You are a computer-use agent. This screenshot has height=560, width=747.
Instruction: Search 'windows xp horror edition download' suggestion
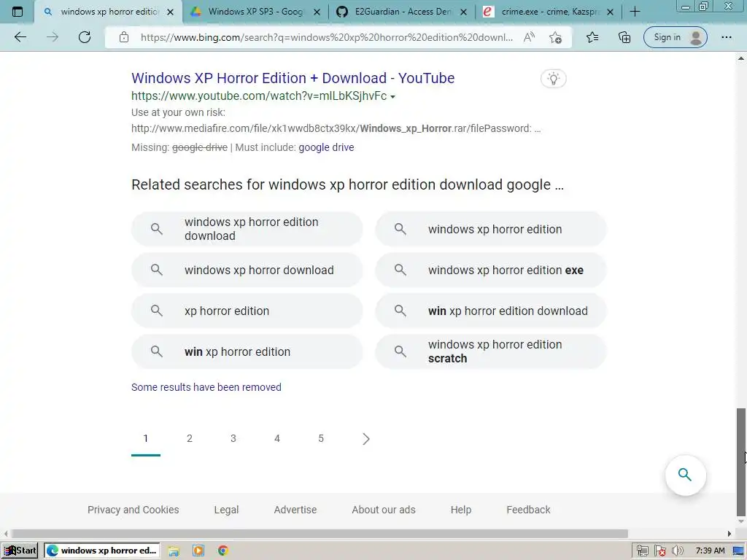tap(247, 229)
